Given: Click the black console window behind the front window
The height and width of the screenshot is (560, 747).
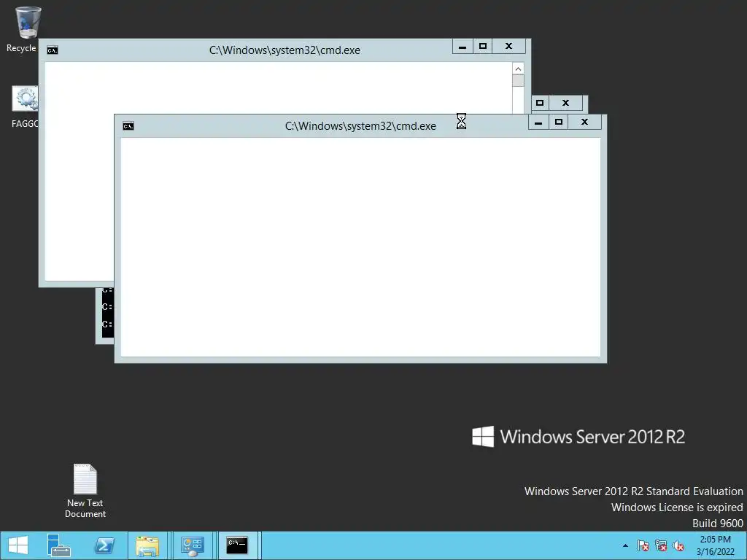Looking at the screenshot, I should click(107, 312).
